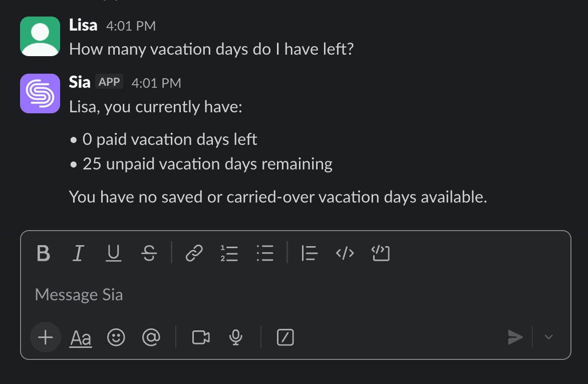
Task: Format text as inline code
Action: coord(345,254)
